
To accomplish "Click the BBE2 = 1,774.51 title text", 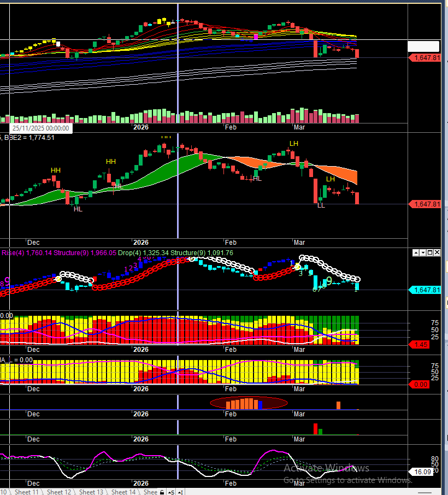I will pos(29,138).
